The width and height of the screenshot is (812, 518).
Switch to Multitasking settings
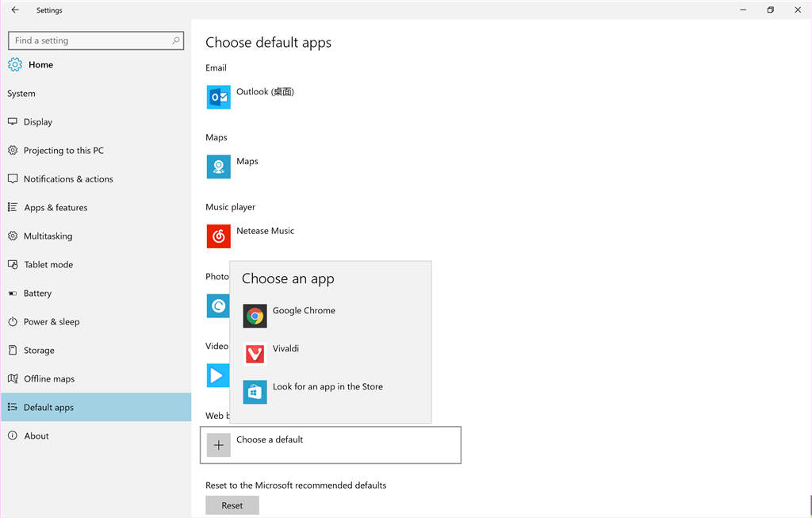pos(96,236)
